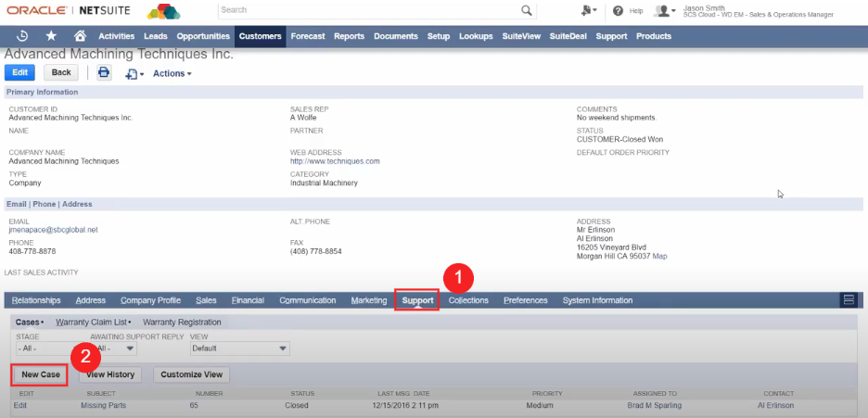Click the jmenapace@sbcglobal.net email link

tap(53, 230)
